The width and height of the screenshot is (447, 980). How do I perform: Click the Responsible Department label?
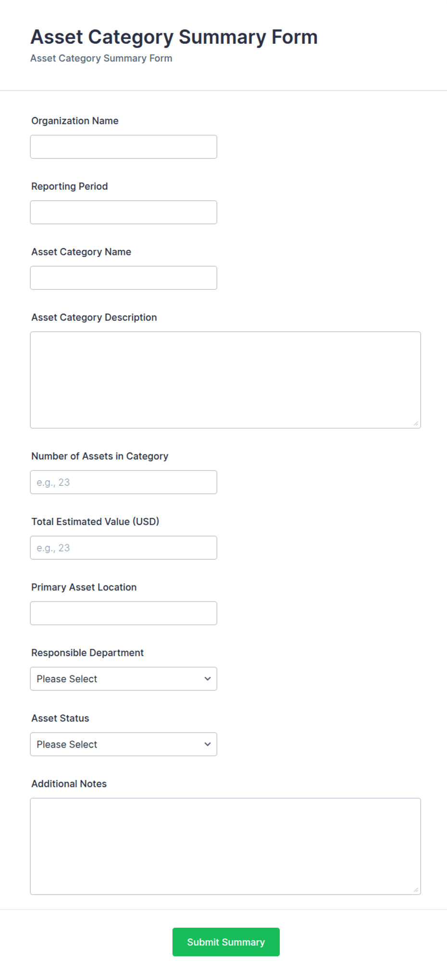pos(87,653)
